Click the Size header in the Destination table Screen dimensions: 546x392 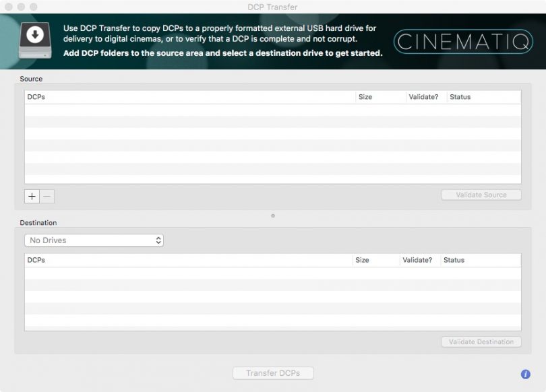(x=364, y=259)
